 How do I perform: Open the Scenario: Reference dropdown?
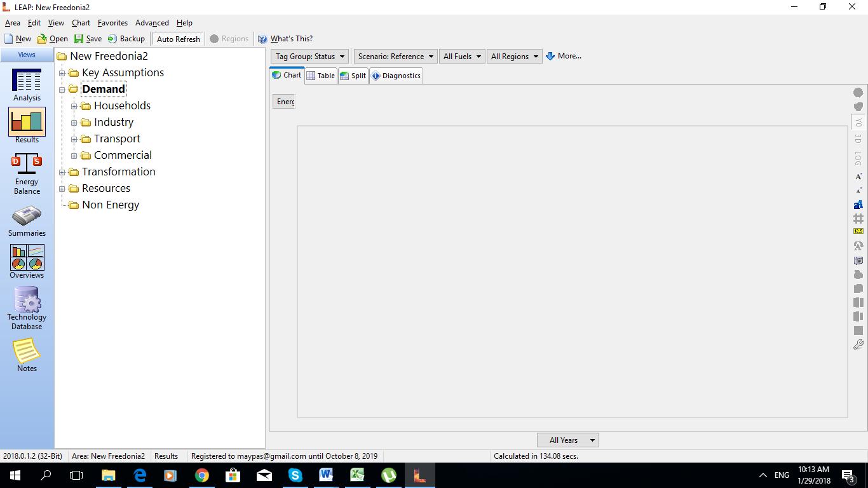395,56
